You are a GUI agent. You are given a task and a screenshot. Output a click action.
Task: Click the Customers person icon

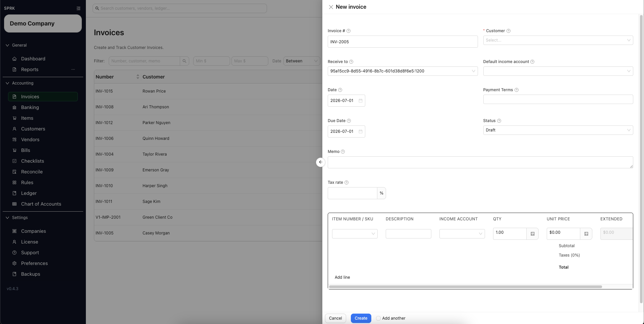pos(14,129)
